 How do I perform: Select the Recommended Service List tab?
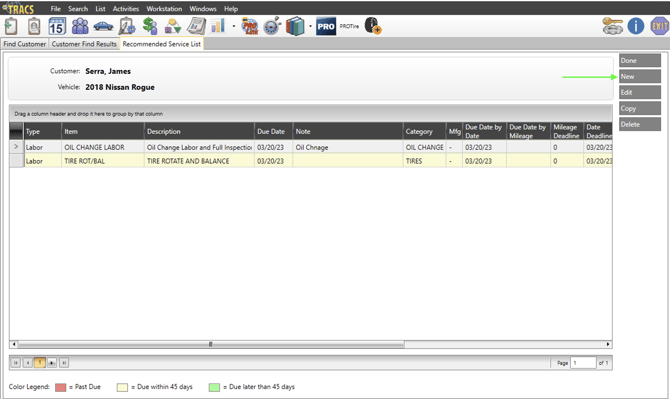point(162,44)
